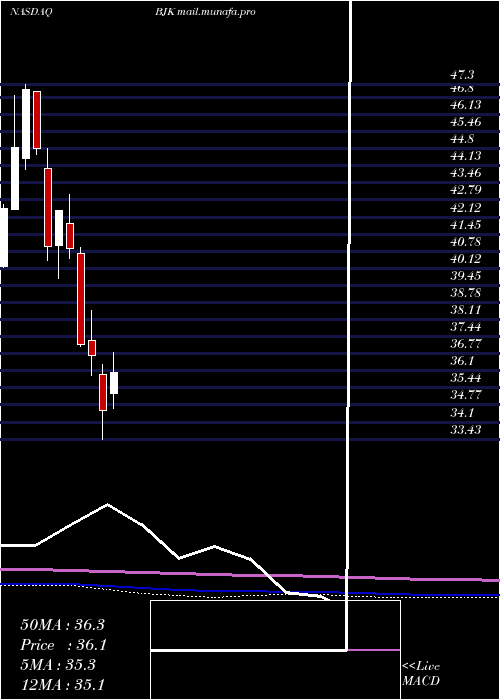
Task: Select the 36.1 price axis label
Action: pyautogui.click(x=462, y=361)
